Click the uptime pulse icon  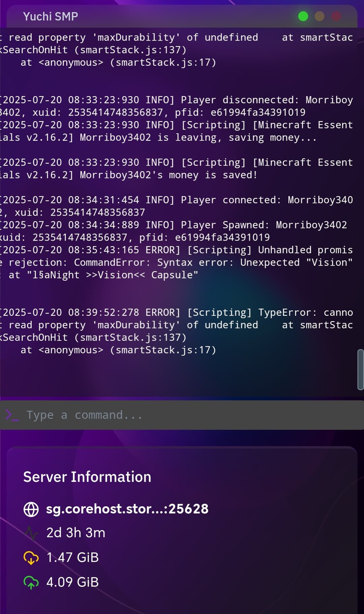point(32,533)
